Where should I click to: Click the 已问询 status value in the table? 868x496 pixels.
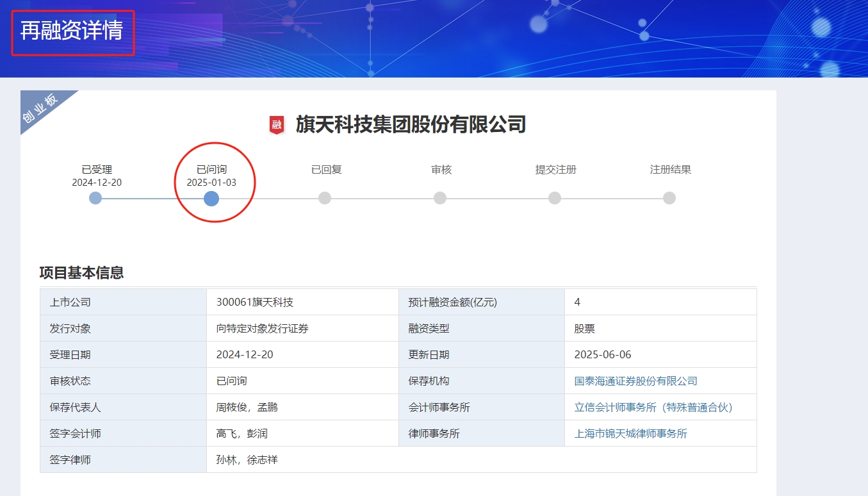coord(232,381)
